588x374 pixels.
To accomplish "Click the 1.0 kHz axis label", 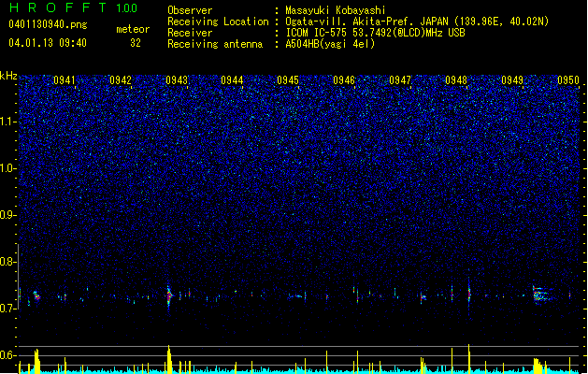I will [x=8, y=168].
